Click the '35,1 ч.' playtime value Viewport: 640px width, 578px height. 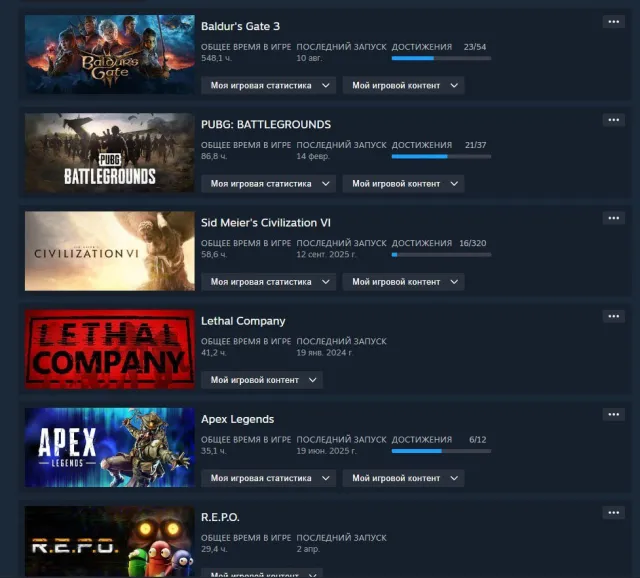click(x=213, y=451)
